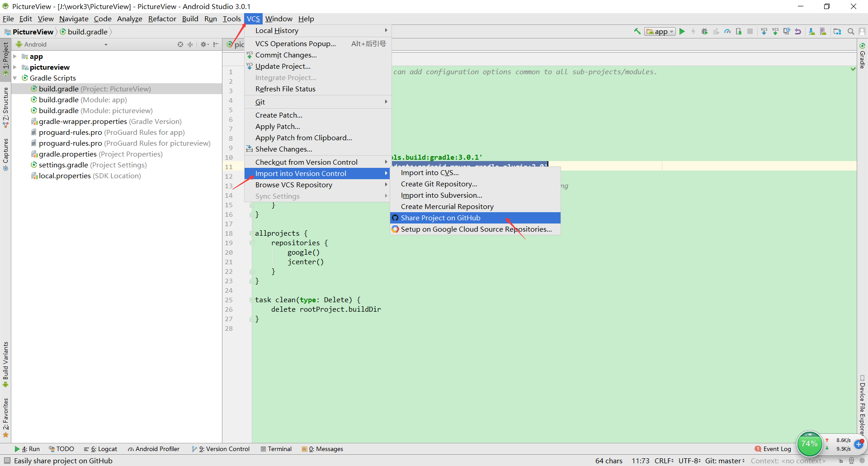Click the Show History clock icon
This screenshot has height=466, width=868.
[x=787, y=31]
